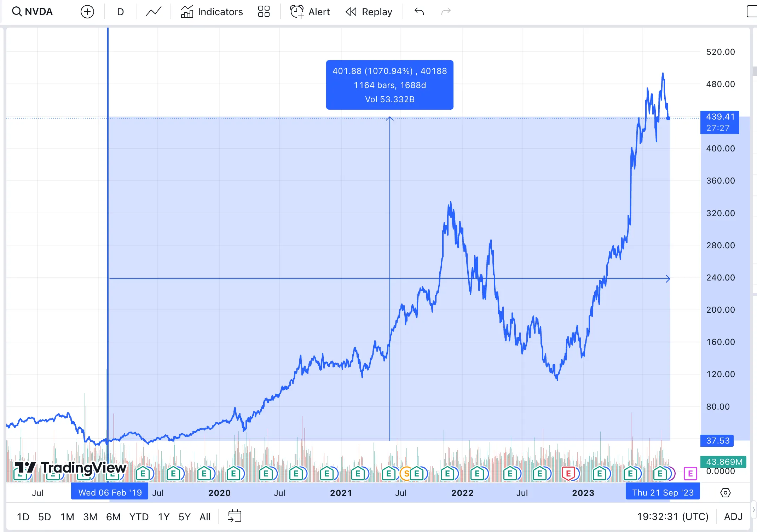Click the 240.00 price scale value
757x532 pixels.
pos(720,278)
